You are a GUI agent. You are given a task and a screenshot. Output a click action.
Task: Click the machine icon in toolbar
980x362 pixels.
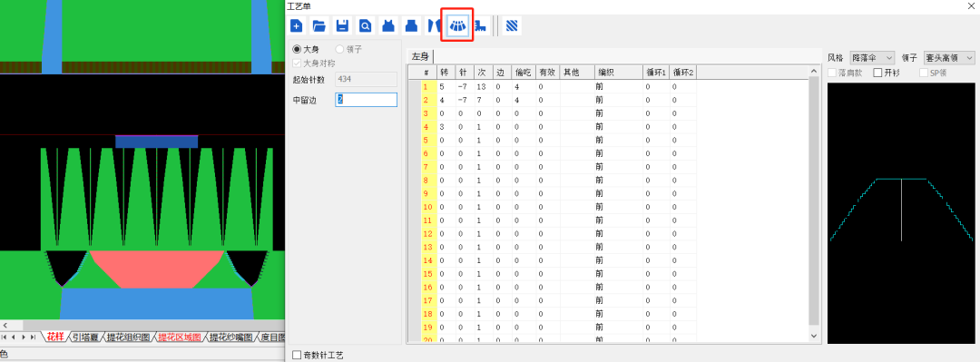[x=480, y=25]
